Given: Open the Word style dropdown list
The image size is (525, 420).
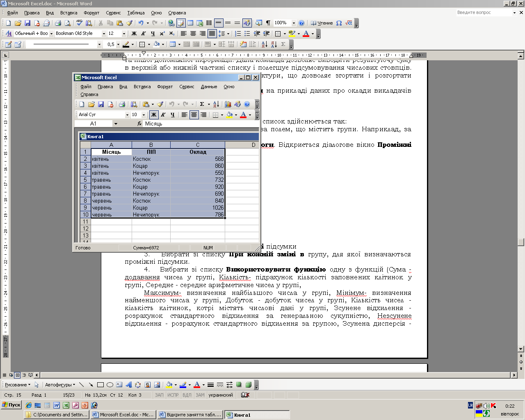Looking at the screenshot, I should (51, 34).
